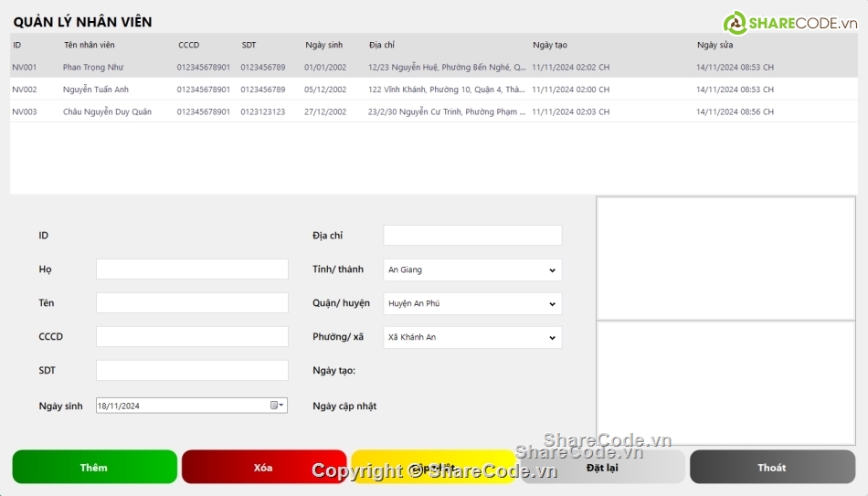
Task: Open the Quận/ huyện dropdown showing Huyện An Phú
Action: [472, 303]
